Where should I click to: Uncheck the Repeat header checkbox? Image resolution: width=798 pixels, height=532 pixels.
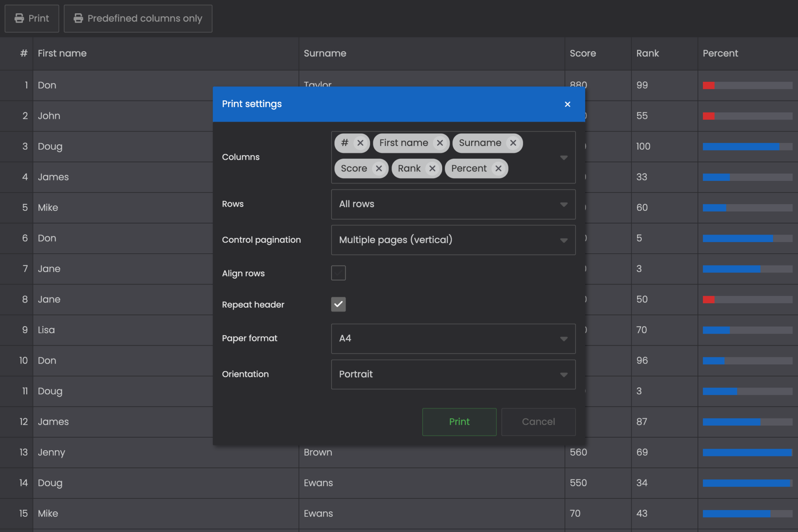pyautogui.click(x=338, y=304)
